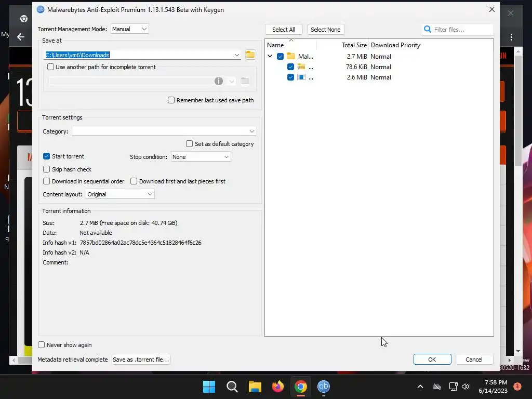Collapse the Mal... folder tree
The image size is (532, 399).
coord(270,56)
